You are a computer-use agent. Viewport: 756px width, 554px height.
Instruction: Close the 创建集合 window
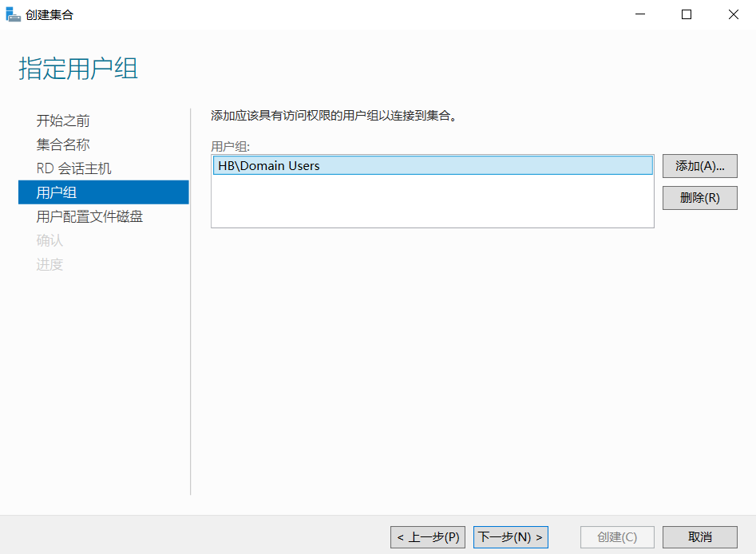pyautogui.click(x=734, y=14)
